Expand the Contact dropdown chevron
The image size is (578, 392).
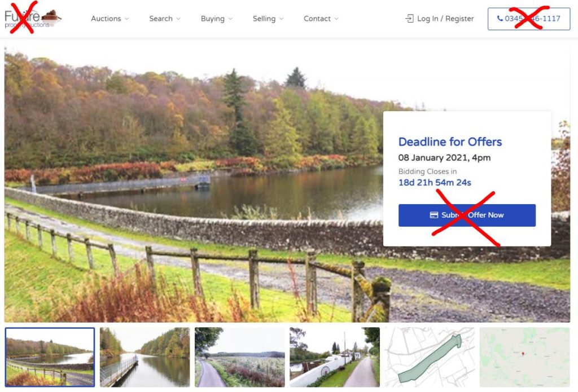[336, 19]
